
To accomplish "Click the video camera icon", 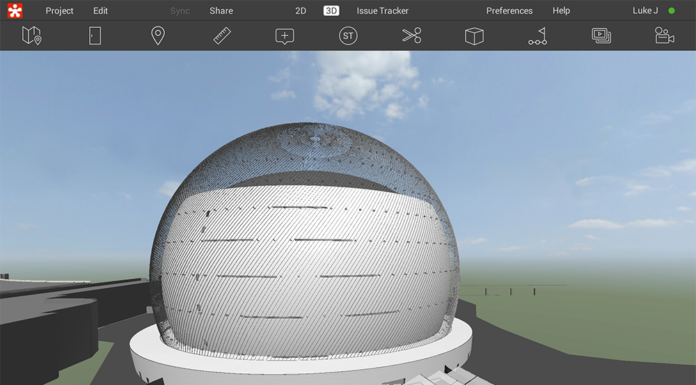I will 664,36.
